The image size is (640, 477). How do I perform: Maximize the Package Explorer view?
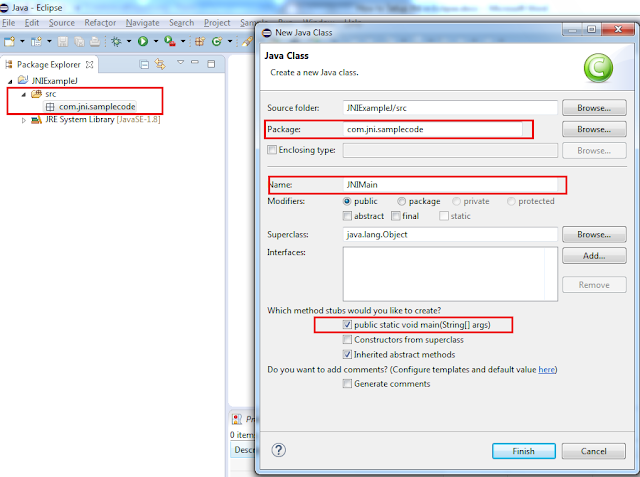click(211, 64)
